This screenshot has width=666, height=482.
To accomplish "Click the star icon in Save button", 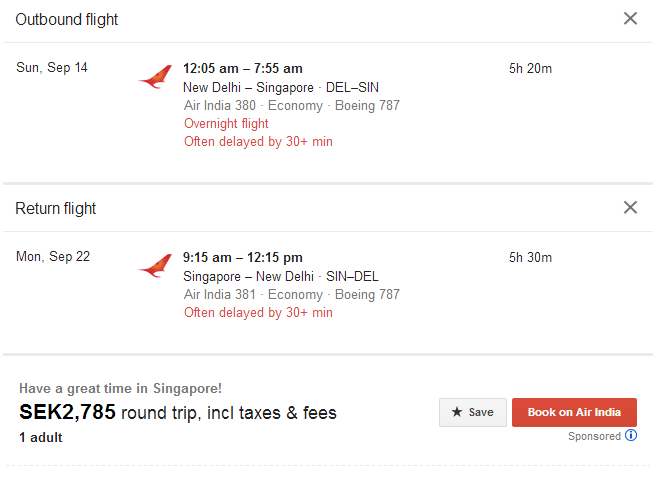I will point(457,412).
